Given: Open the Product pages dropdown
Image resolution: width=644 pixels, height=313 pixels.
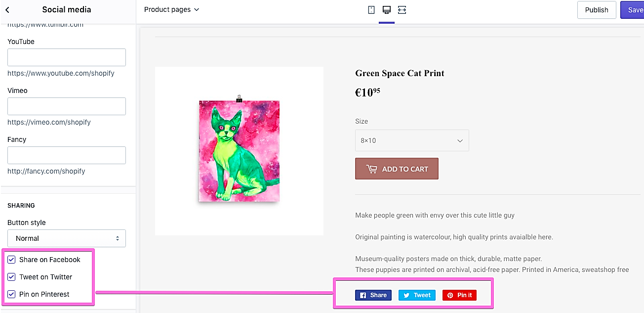Looking at the screenshot, I should [x=171, y=9].
